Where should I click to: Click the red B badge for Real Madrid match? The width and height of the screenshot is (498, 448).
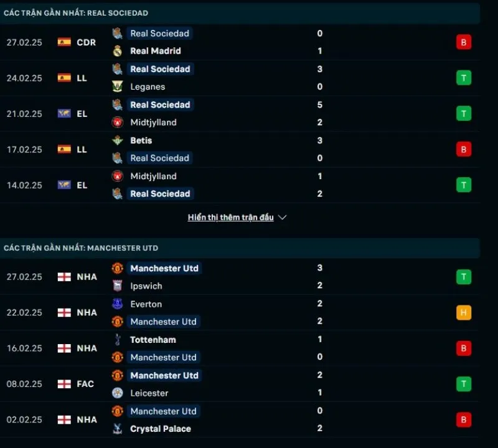[x=463, y=42]
